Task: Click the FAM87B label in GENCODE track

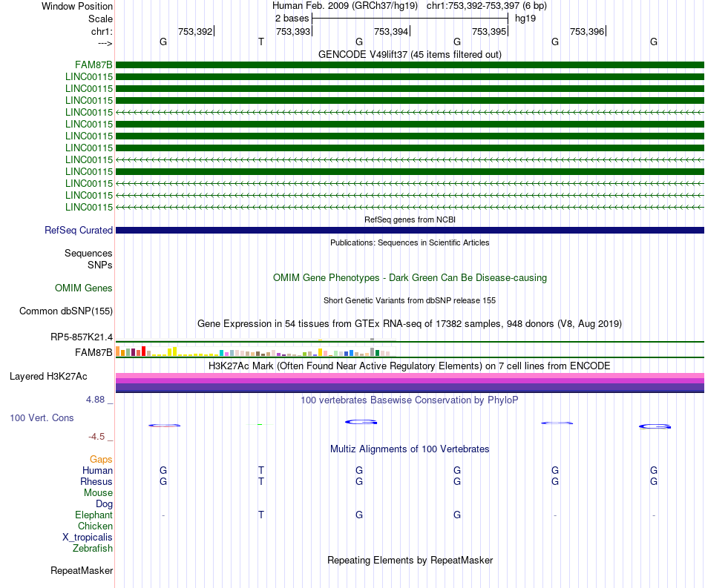Action: pyautogui.click(x=94, y=65)
